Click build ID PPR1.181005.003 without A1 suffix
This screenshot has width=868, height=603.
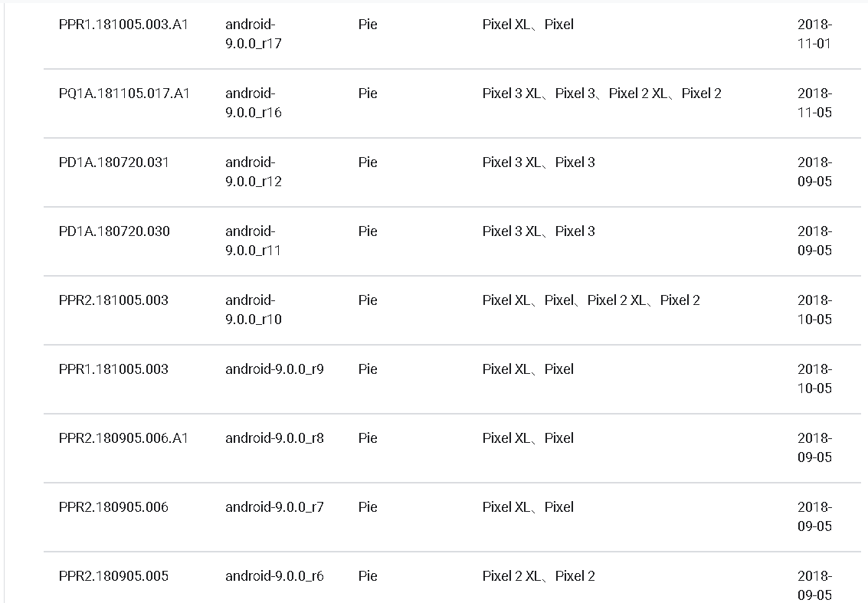pyautogui.click(x=113, y=369)
